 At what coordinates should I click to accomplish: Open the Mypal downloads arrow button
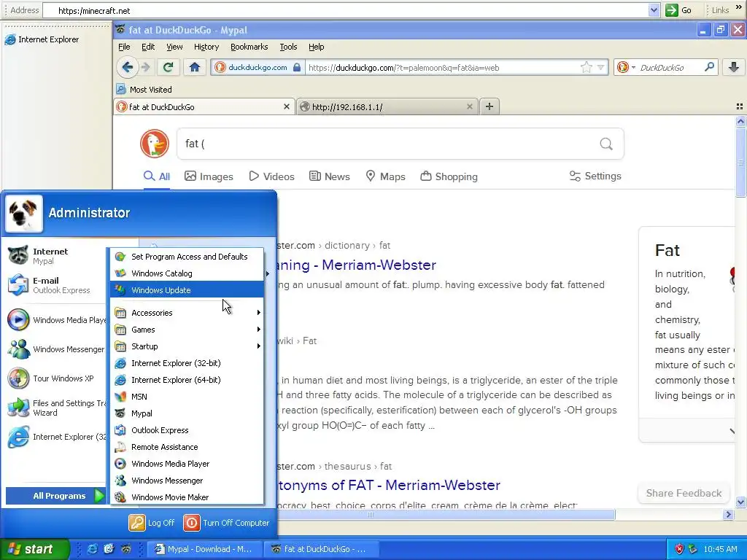[734, 67]
